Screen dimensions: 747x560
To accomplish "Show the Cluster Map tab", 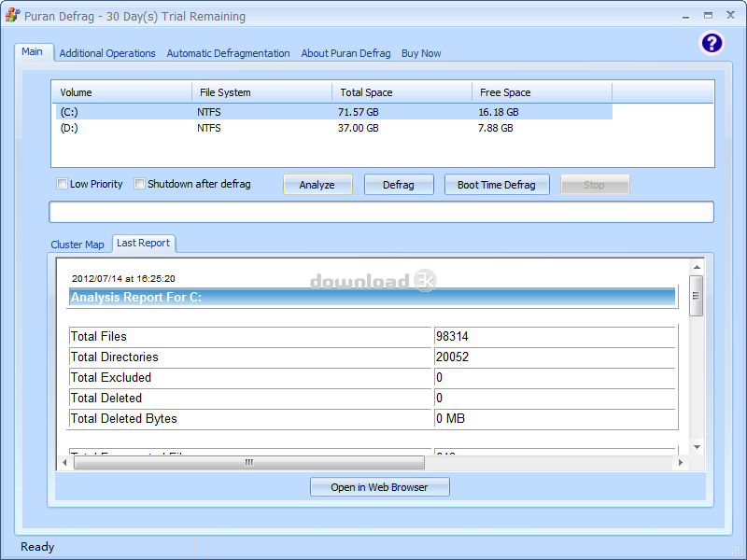I will [78, 245].
